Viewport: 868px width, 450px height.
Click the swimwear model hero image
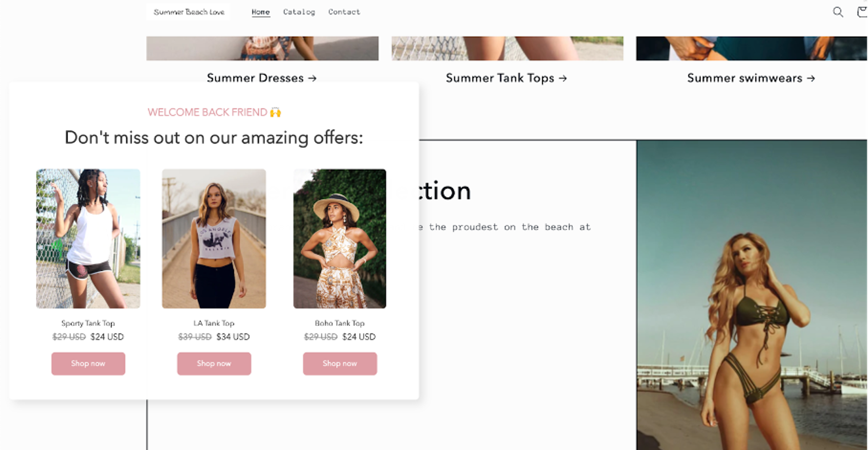click(x=752, y=295)
